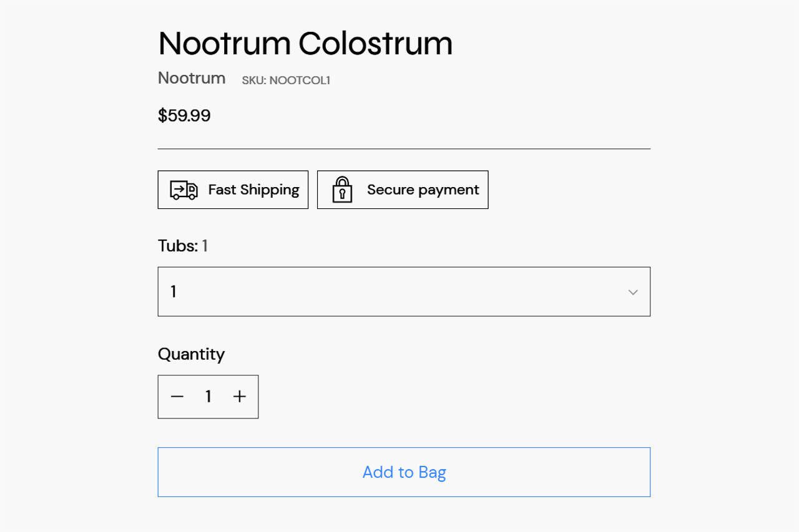Select the value 1 shown in Tubs combo box
The image size is (799, 532).
174,291
